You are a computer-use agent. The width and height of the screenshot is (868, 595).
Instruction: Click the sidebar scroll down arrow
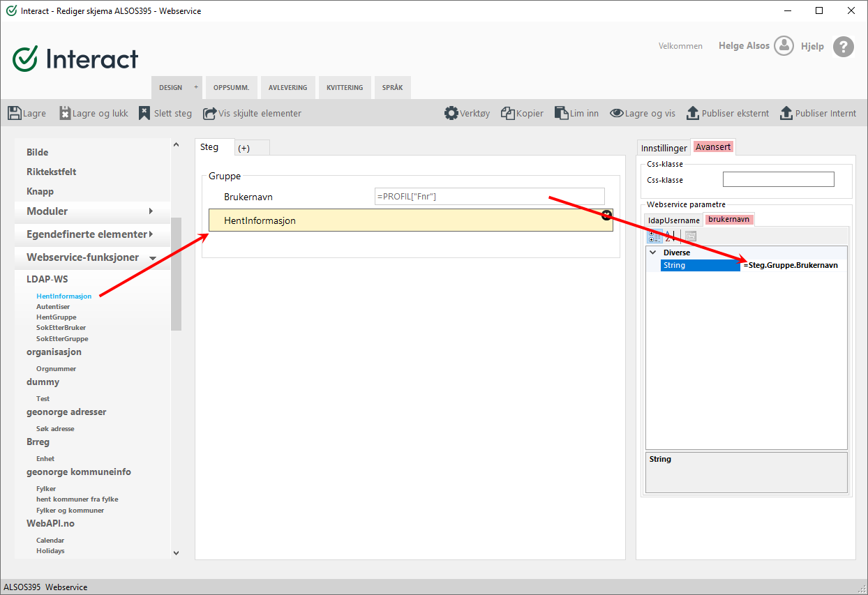coord(176,553)
